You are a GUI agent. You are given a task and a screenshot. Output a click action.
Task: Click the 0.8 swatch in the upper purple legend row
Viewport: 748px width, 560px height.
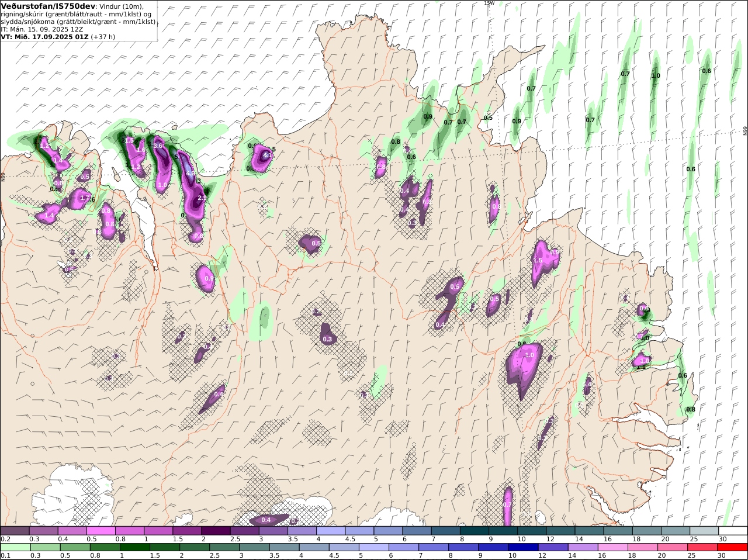(130, 530)
